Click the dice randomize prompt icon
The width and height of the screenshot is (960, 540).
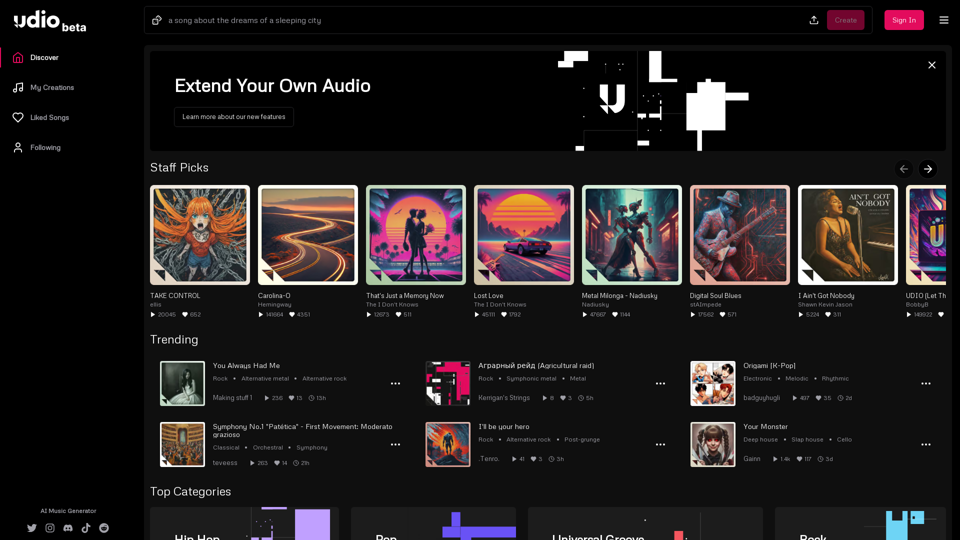pyautogui.click(x=157, y=20)
